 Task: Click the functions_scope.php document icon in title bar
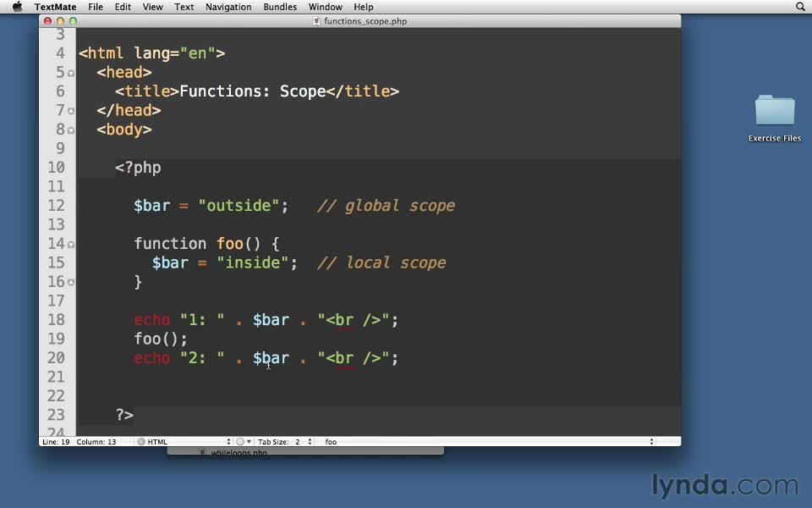point(317,21)
